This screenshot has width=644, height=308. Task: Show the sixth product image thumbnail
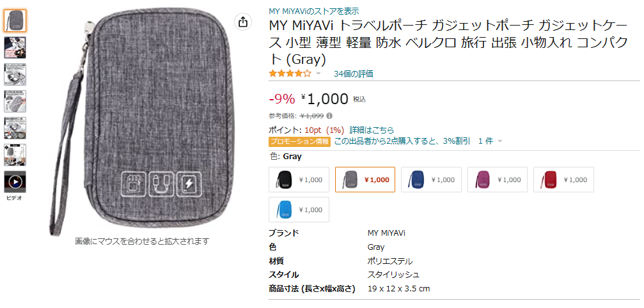click(x=15, y=155)
